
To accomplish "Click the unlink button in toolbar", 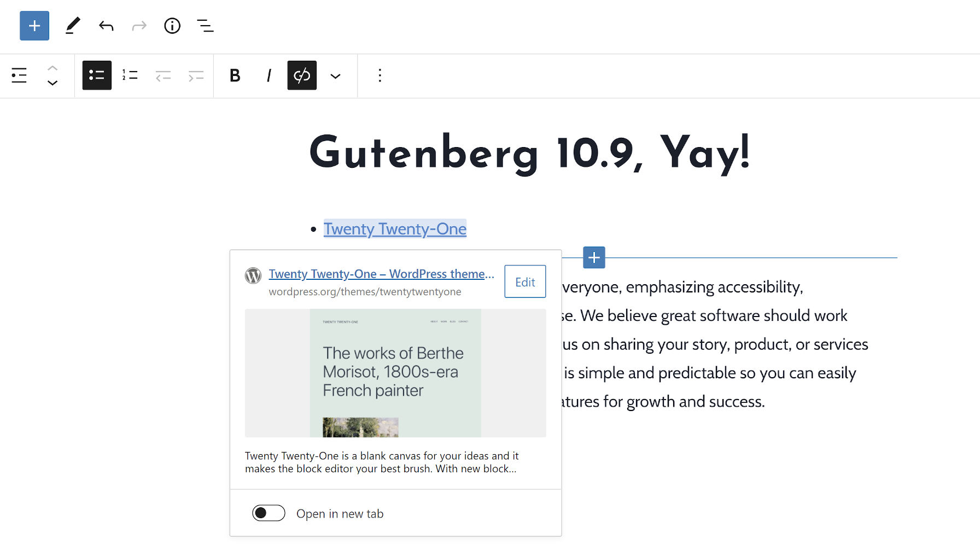I will coord(302,75).
